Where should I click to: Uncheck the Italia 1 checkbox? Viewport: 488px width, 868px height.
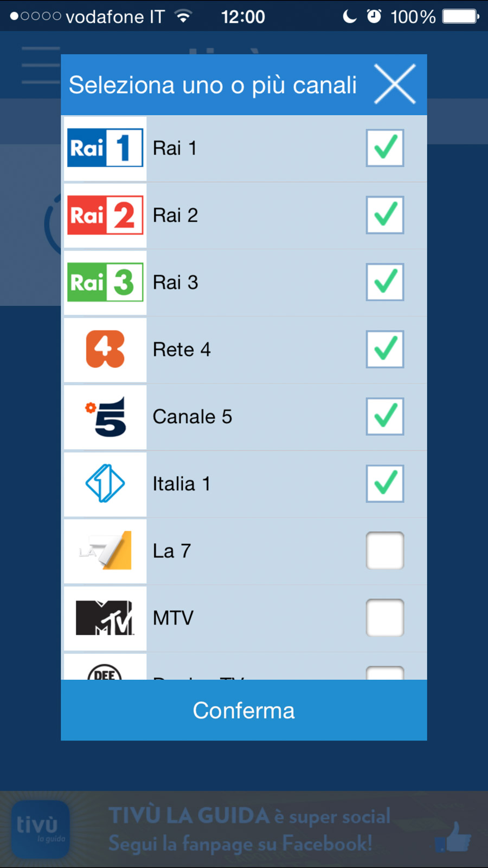tap(385, 483)
